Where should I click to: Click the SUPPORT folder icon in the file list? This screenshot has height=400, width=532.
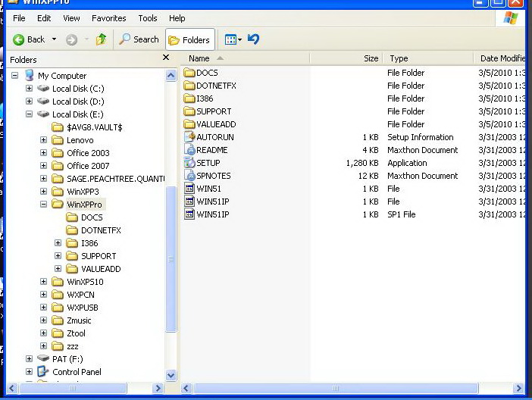click(189, 111)
